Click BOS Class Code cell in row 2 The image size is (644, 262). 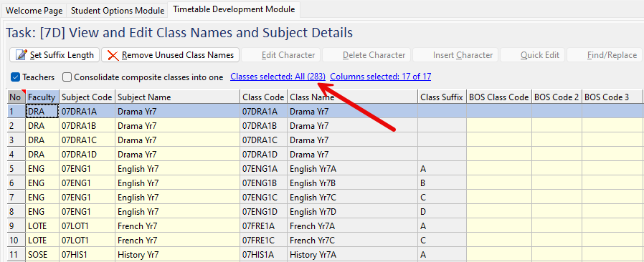click(x=499, y=126)
